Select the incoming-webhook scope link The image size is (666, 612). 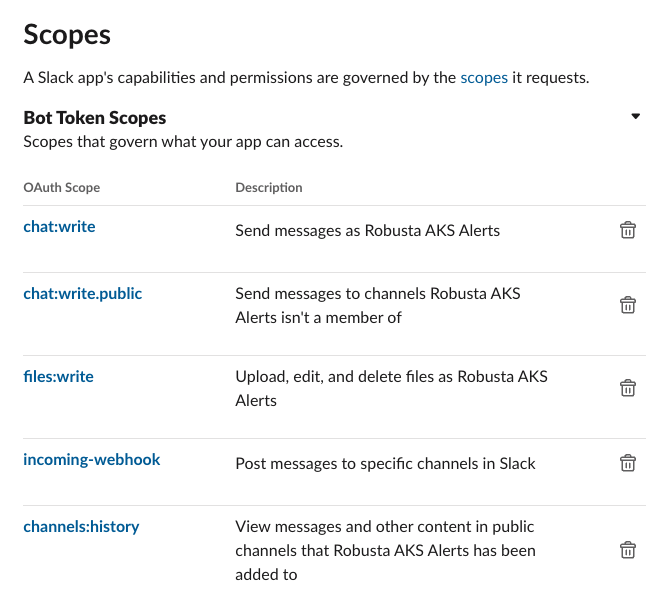pyautogui.click(x=92, y=460)
